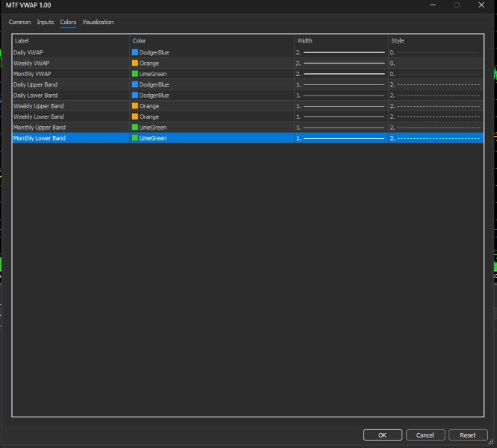
Task: Open width selector for Monthly VWAP
Action: click(x=341, y=74)
